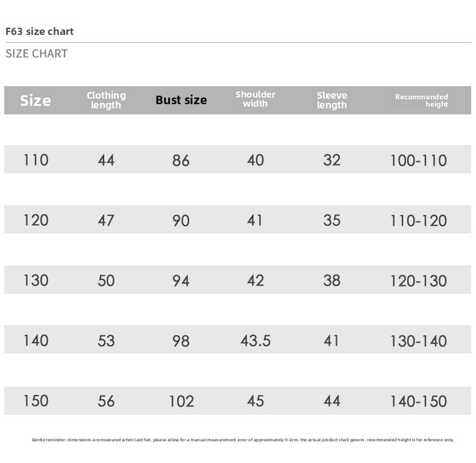This screenshot has height=463, width=476.
Task: Select the size 110 row label
Action: (36, 160)
